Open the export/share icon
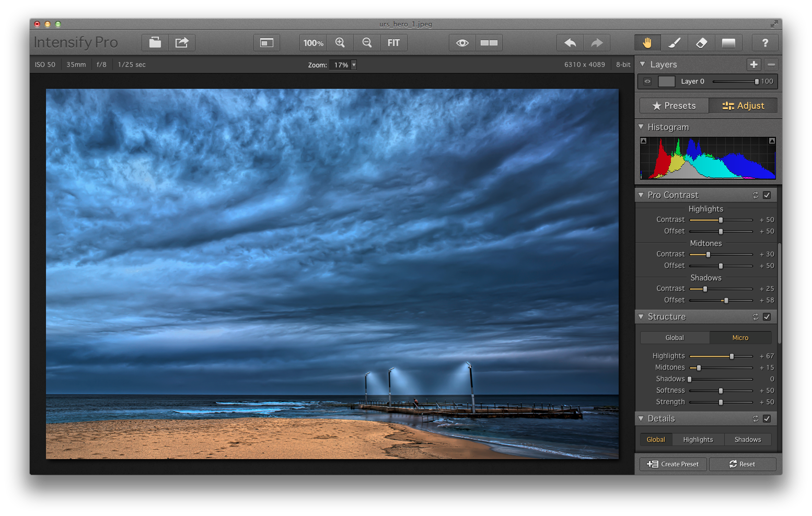Screen dimensions: 812x516 click(x=182, y=42)
